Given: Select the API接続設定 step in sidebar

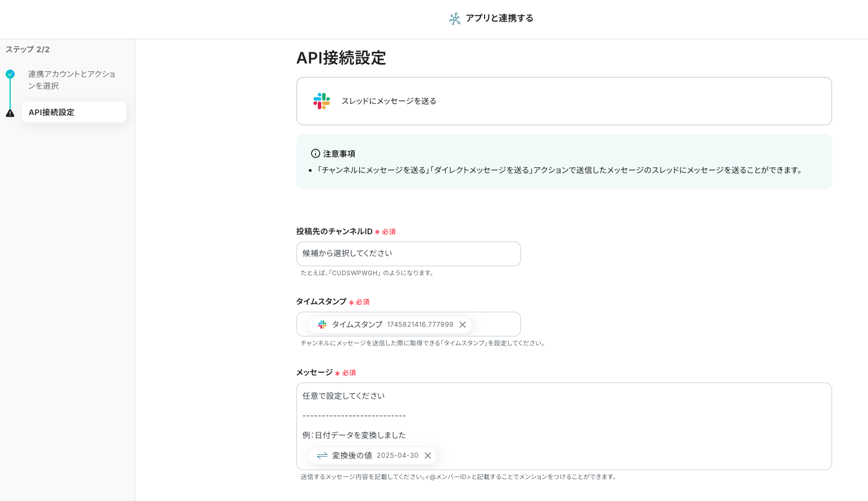Looking at the screenshot, I should [74, 112].
